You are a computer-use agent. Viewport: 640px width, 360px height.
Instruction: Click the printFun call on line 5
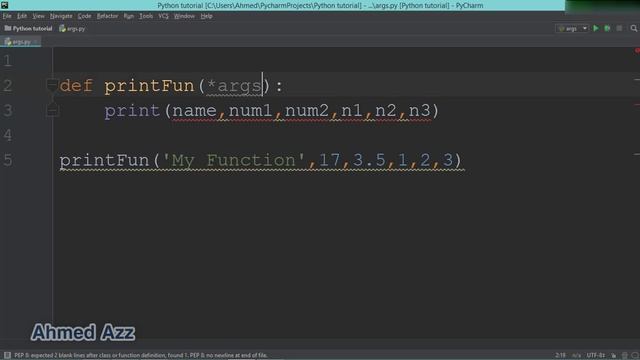coord(104,160)
